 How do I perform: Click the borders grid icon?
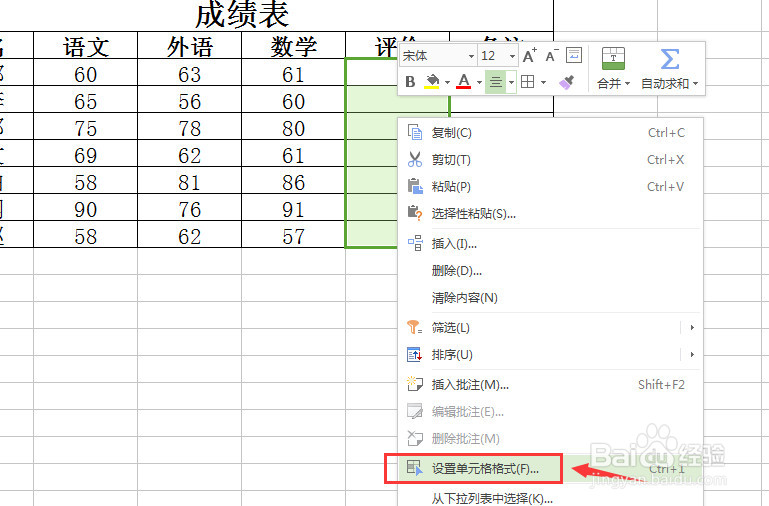pyautogui.click(x=528, y=82)
